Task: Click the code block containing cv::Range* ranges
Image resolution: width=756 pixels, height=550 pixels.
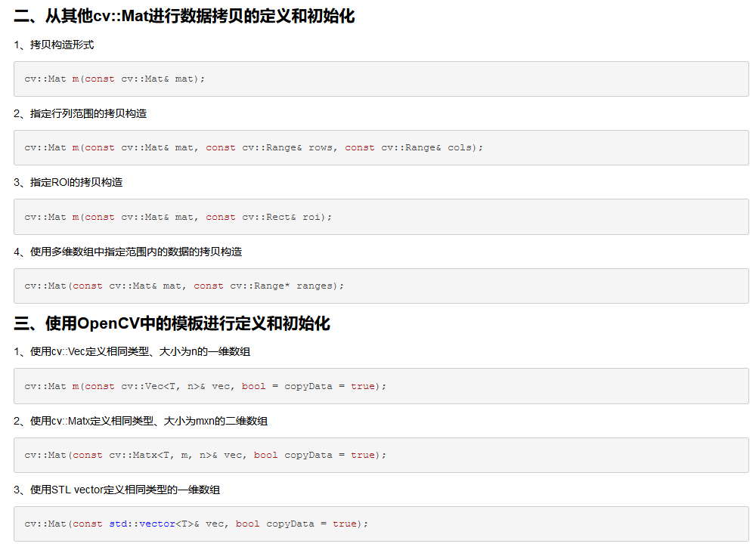Action: [x=378, y=286]
